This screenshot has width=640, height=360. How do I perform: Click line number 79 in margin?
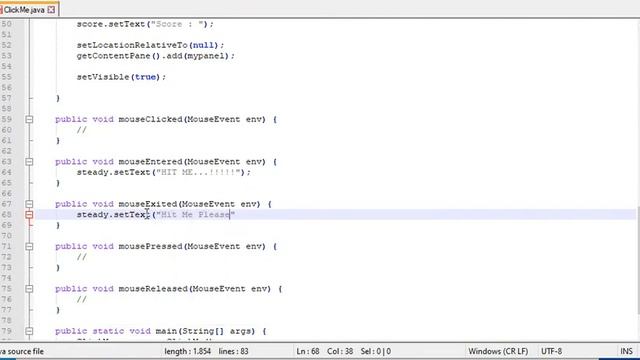click(7, 331)
